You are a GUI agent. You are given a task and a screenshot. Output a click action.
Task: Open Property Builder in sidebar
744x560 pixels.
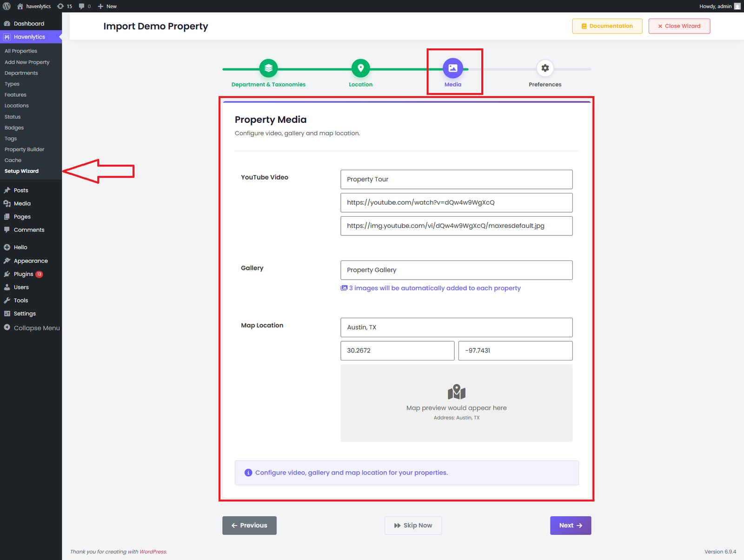coord(24,149)
